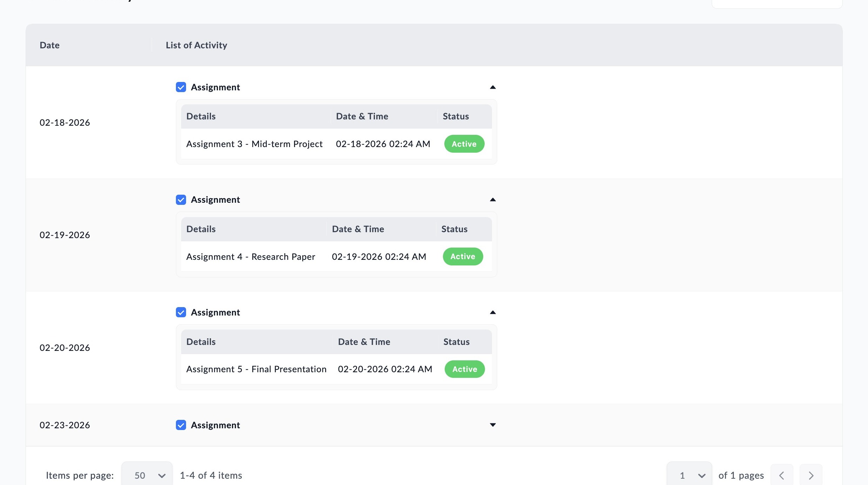Click the List of Activity column header
Viewport: 868px width, 485px height.
pyautogui.click(x=196, y=45)
